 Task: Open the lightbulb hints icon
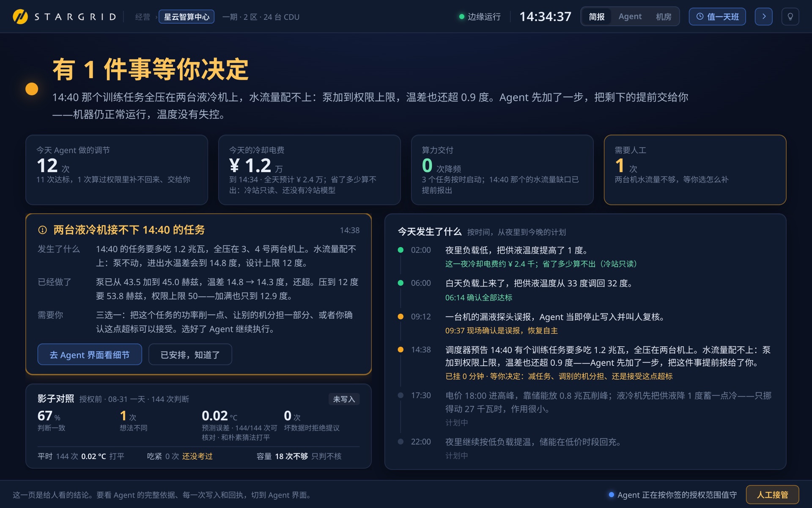[790, 17]
